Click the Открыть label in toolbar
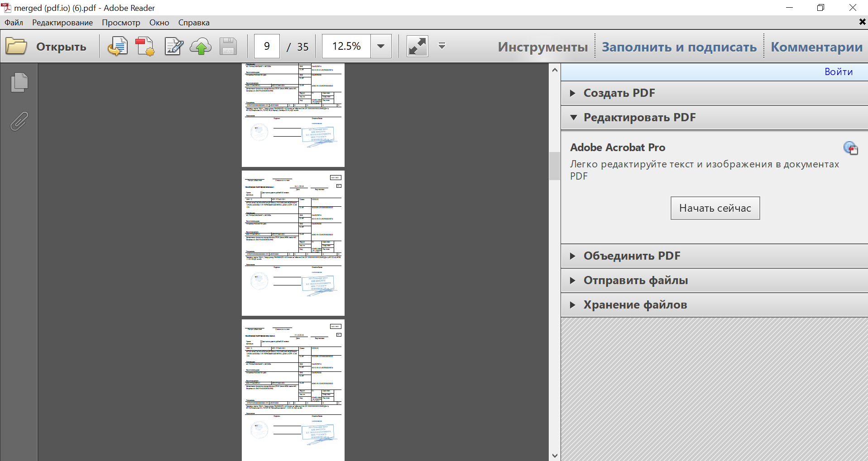This screenshot has width=868, height=461. tap(61, 47)
